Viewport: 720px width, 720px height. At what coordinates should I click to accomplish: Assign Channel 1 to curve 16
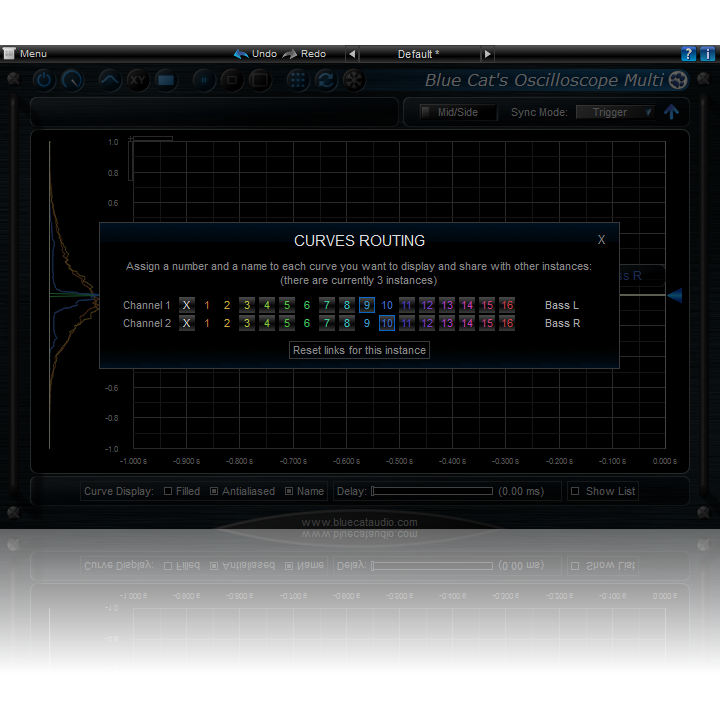[507, 305]
